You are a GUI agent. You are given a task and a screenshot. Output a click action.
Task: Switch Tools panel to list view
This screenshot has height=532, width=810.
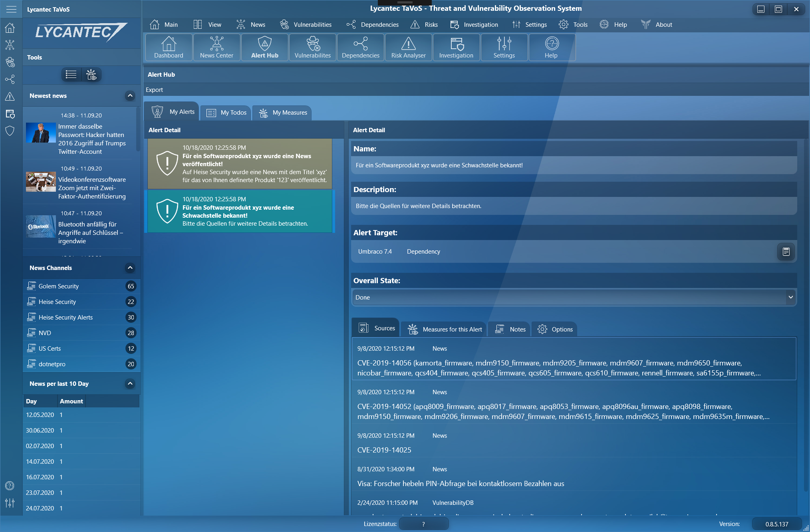point(71,74)
